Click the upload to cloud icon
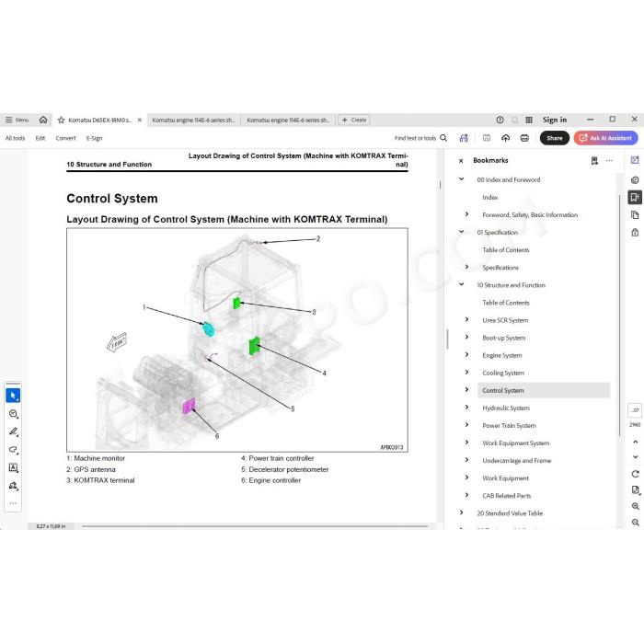Screen dimensions: 644x644 tap(506, 138)
